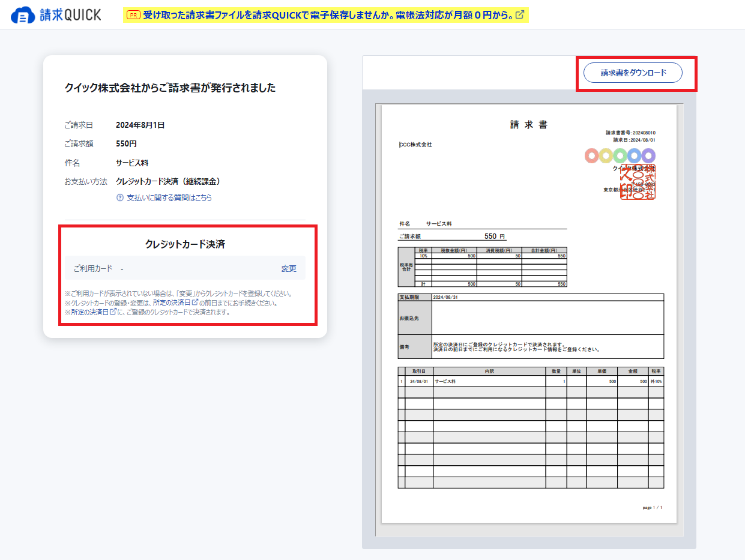Click the 税率毎合計 table label
This screenshot has height=560, width=745.
tap(406, 267)
